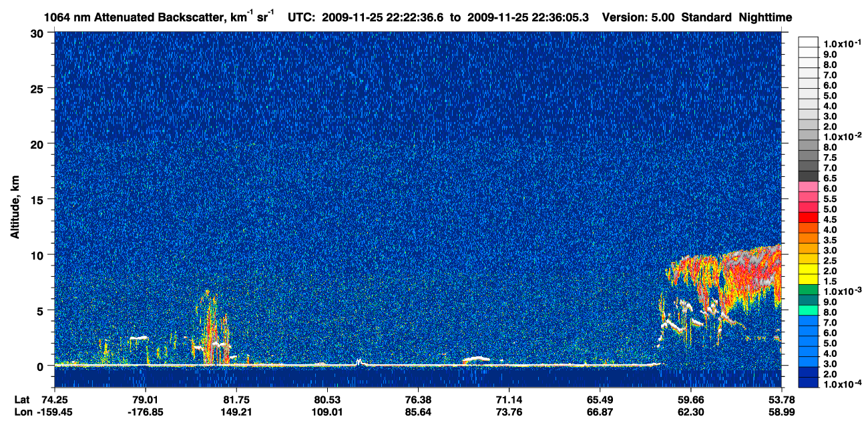Click the word 'Standard' in the title
868x445 pixels.
(708, 17)
